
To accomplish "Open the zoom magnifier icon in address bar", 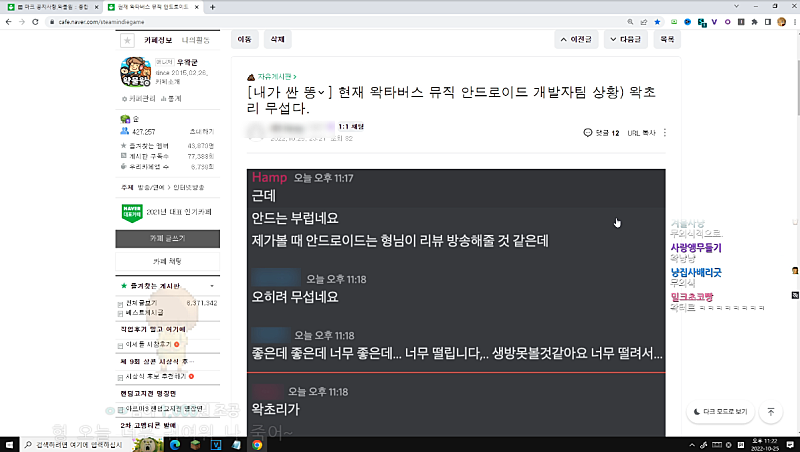I will point(630,22).
